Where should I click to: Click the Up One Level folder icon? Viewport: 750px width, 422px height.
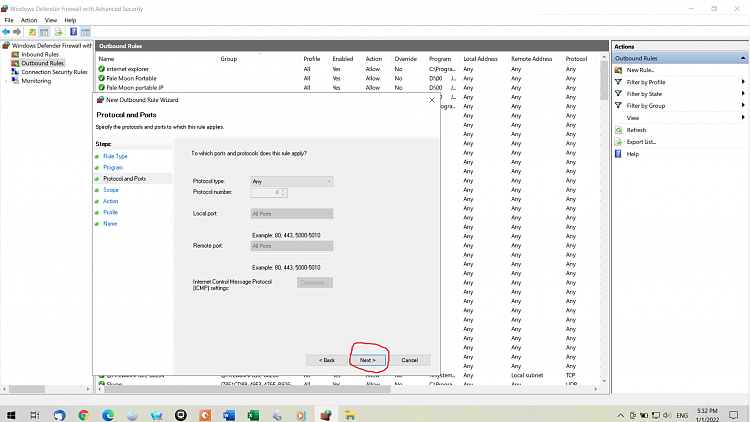tap(32, 32)
